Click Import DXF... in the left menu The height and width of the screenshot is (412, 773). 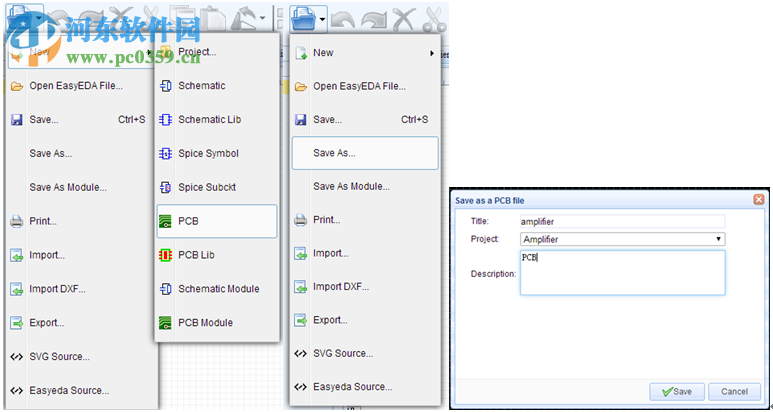tap(81, 289)
